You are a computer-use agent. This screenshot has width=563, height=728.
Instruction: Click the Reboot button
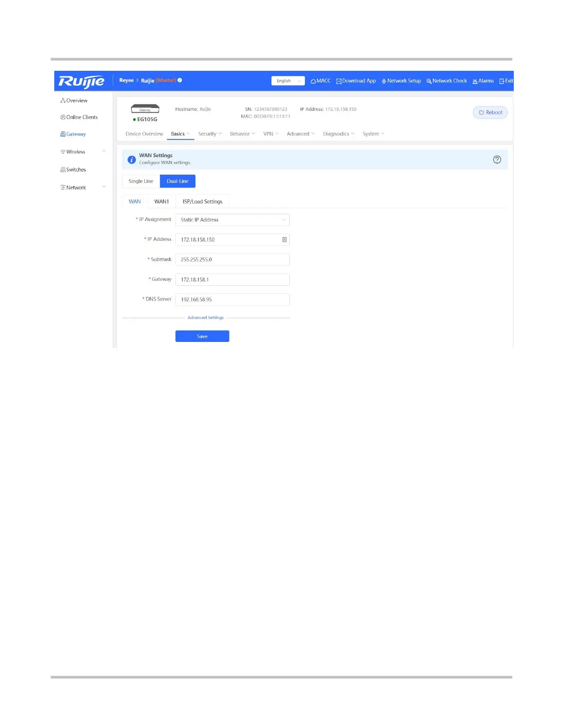point(490,113)
